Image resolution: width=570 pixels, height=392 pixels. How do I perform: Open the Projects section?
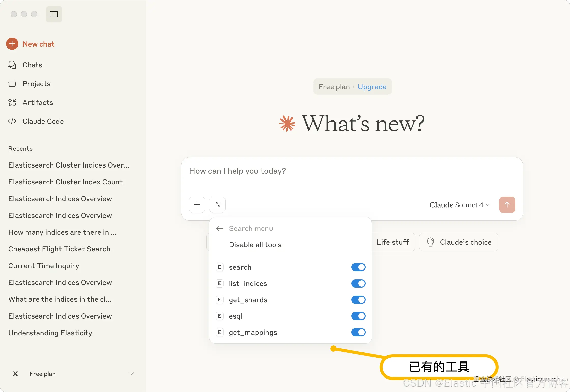36,84
